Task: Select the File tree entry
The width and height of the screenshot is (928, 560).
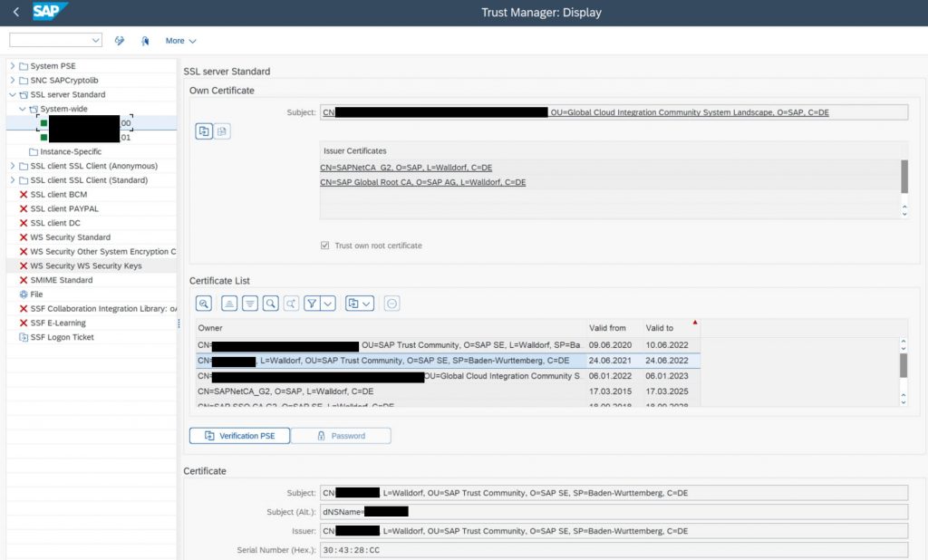Action: coord(36,294)
